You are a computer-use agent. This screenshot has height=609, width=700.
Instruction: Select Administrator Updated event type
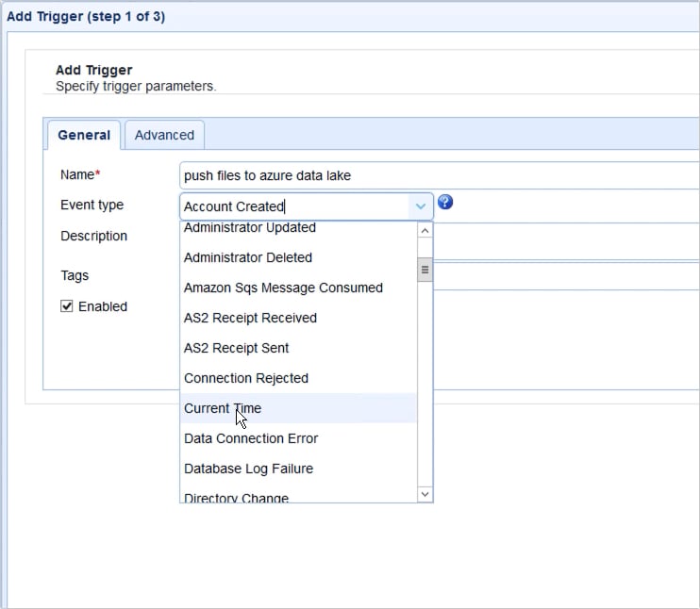point(250,228)
